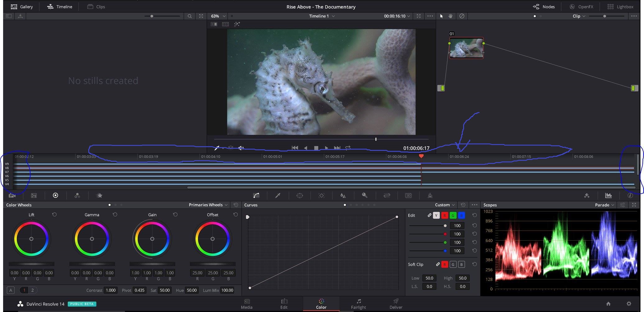Show the Scopes palette icon

click(609, 195)
